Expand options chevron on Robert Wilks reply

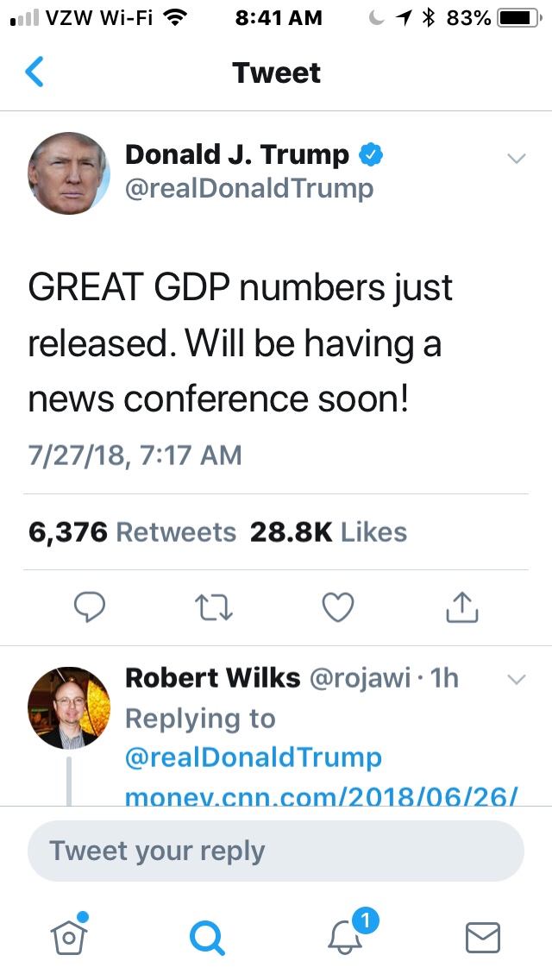[x=516, y=680]
